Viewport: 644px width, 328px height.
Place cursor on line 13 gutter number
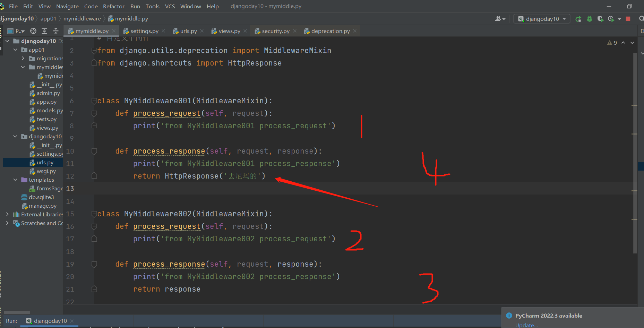(70, 189)
